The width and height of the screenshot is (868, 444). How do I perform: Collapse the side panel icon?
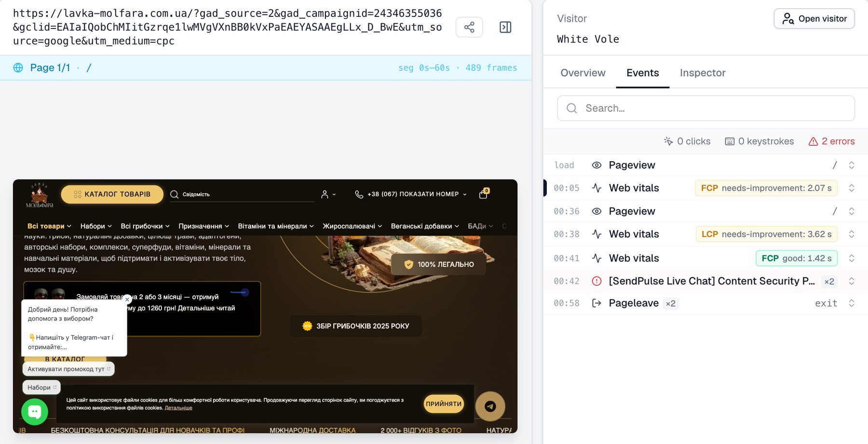pyautogui.click(x=505, y=27)
